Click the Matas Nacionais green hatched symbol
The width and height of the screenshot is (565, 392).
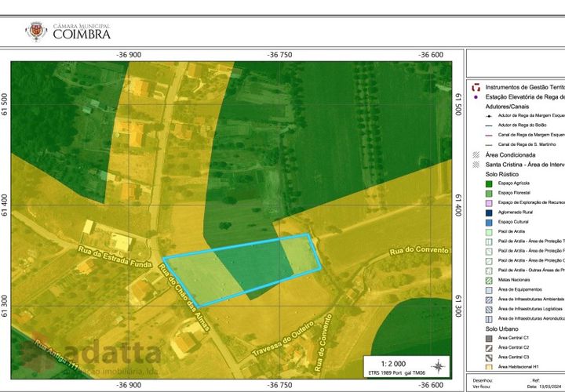coord(489,280)
